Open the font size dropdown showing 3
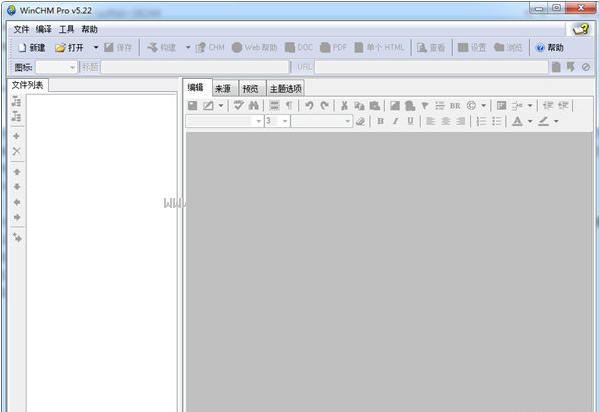The width and height of the screenshot is (599, 412). pos(277,121)
